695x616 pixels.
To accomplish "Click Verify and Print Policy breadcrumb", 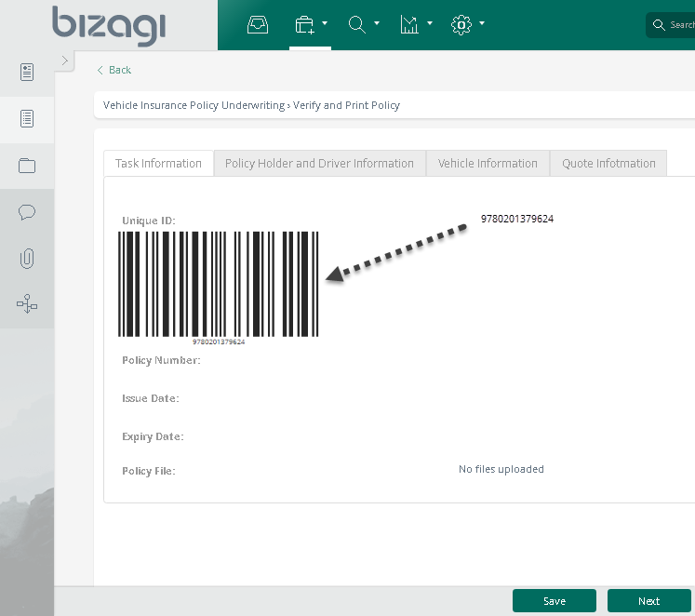I will pyautogui.click(x=347, y=105).
